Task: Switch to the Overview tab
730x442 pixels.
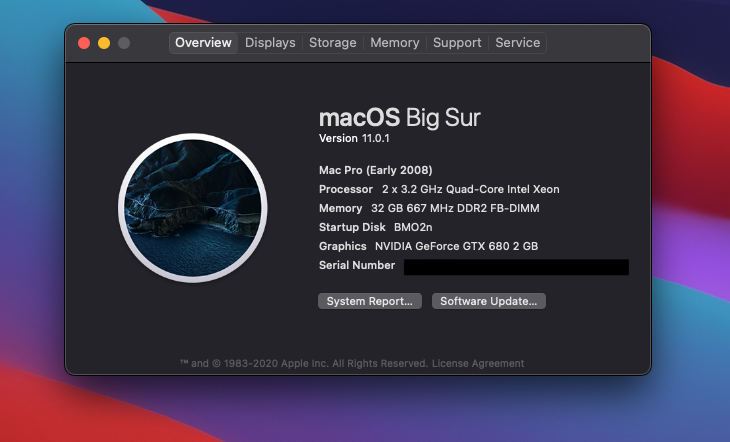Action: (203, 43)
